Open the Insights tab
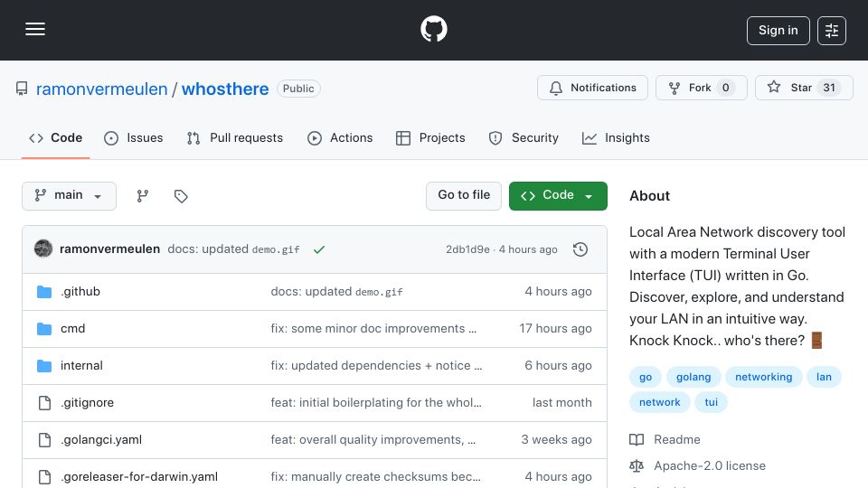Screen dimensions: 868x488 616,137
